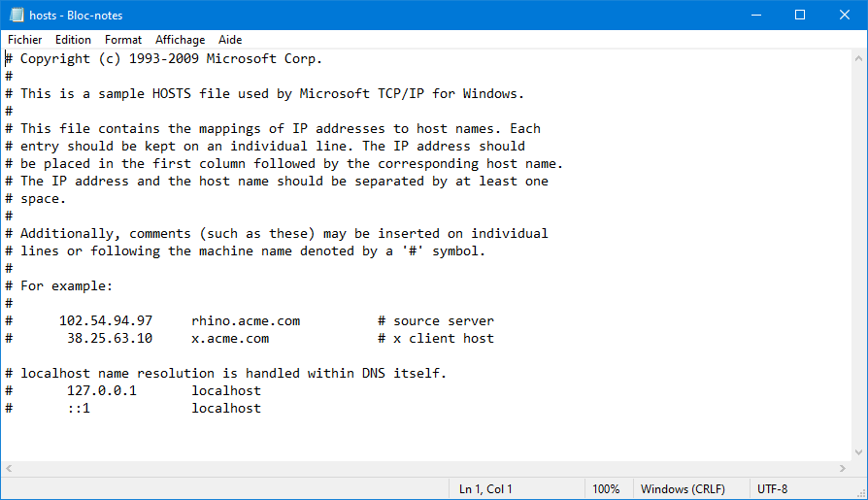Click the horizontal scrollbar right arrow

pyautogui.click(x=843, y=468)
